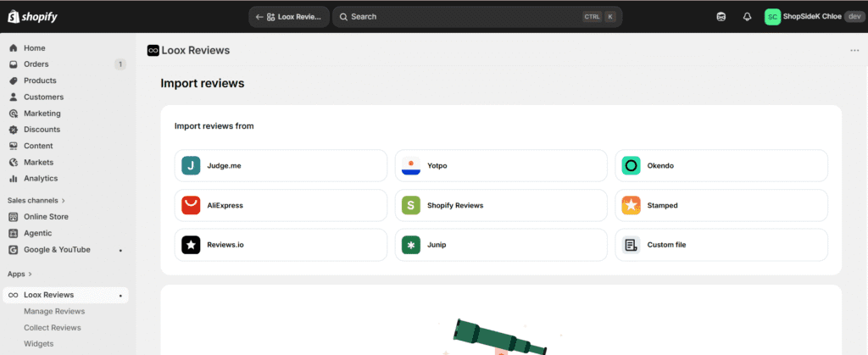868x355 pixels.
Task: Open the Sidekick assistant icon in top bar
Action: [721, 17]
